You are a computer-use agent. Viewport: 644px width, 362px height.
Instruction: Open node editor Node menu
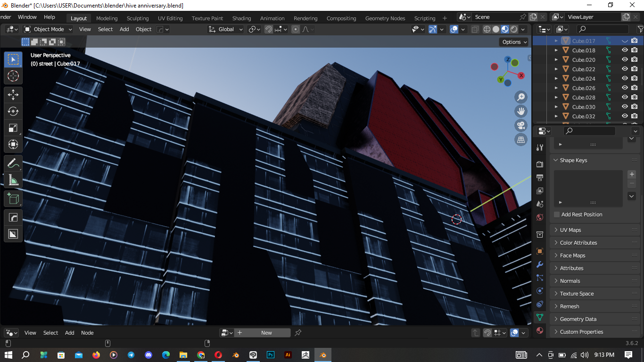tap(87, 333)
